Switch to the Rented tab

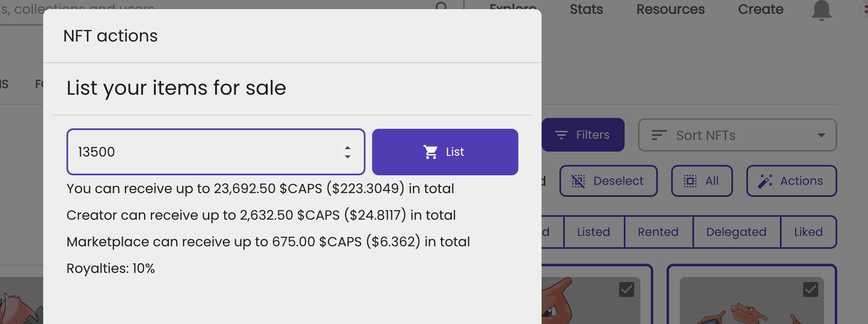click(658, 232)
